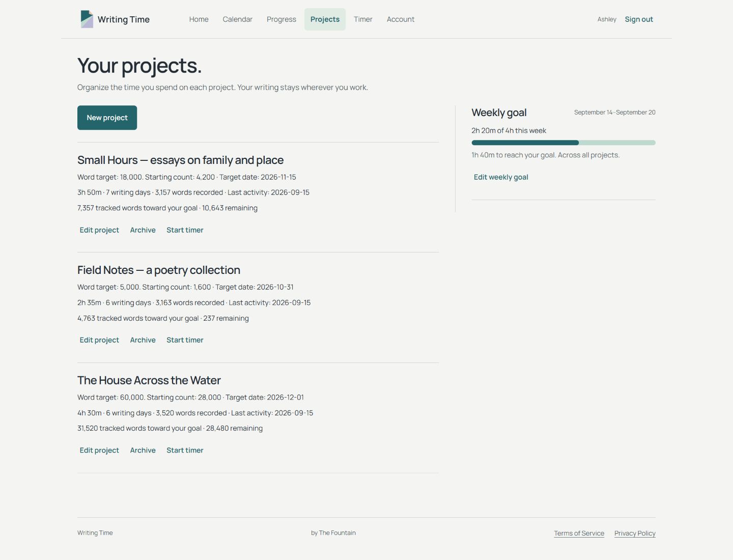Viewport: 733px width, 560px height.
Task: Click the Writing Time brand name in the header
Action: pyautogui.click(x=124, y=19)
